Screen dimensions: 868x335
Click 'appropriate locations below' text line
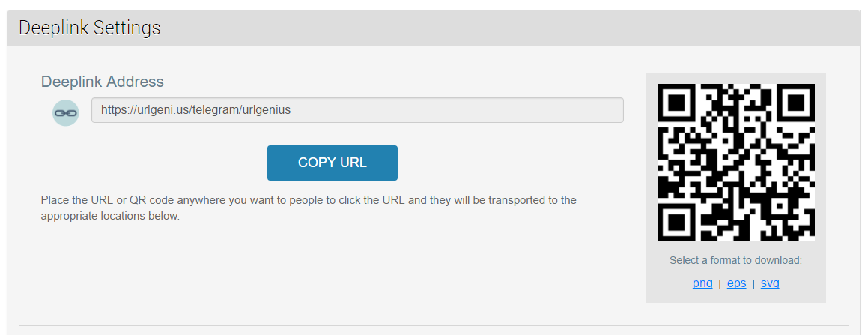point(111,216)
